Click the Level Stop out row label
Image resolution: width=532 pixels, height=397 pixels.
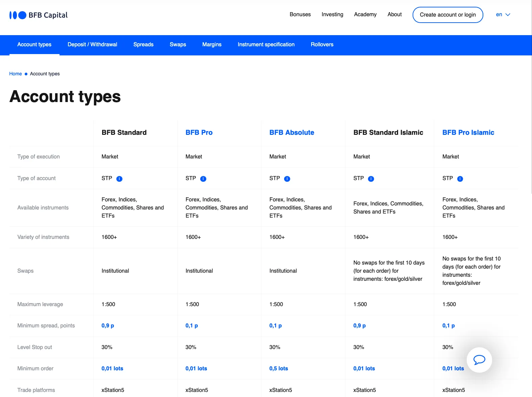34,347
